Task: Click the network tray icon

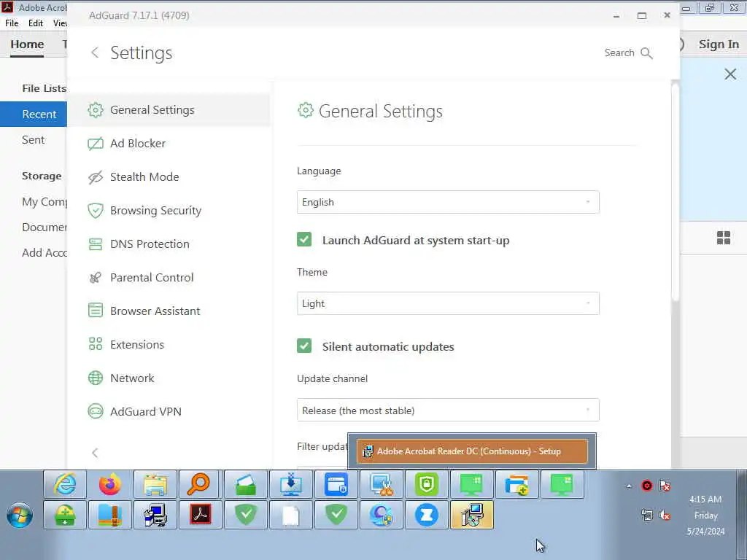Action: point(647,515)
